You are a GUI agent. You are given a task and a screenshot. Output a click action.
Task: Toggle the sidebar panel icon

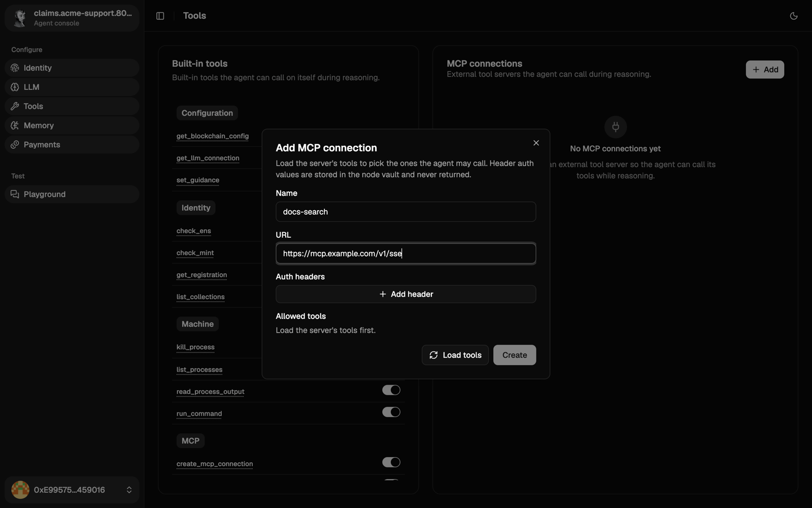(160, 16)
